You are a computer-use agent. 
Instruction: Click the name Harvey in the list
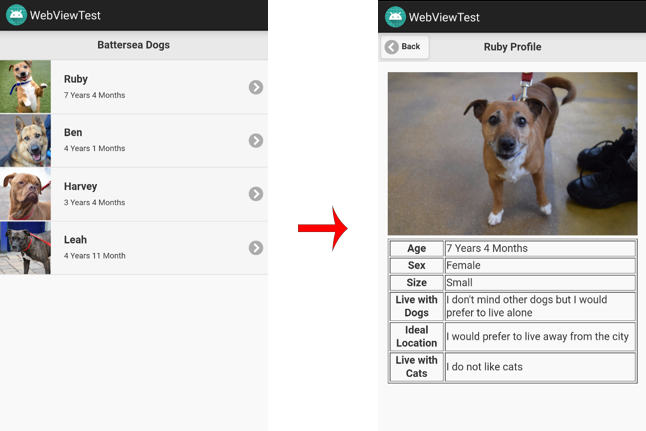click(80, 187)
